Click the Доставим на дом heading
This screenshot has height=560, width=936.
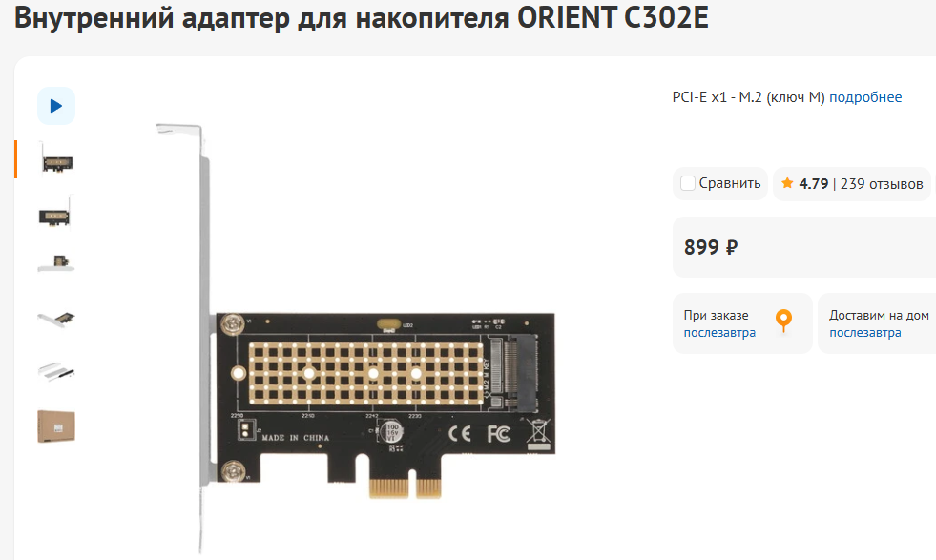[x=879, y=315]
